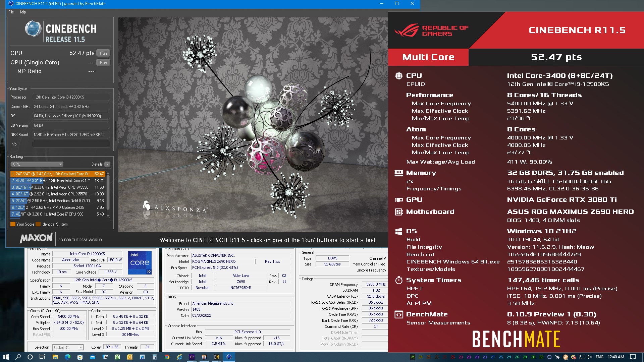Launch Google Chrome from taskbar

(167, 357)
